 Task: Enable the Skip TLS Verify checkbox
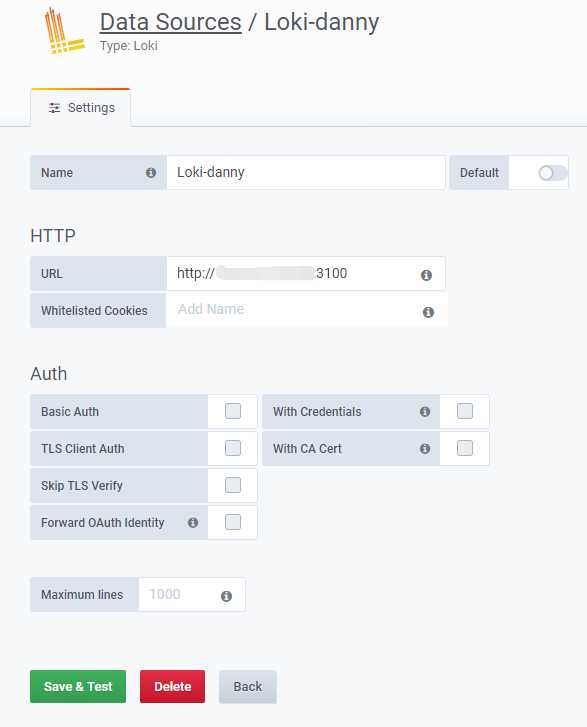point(233,485)
